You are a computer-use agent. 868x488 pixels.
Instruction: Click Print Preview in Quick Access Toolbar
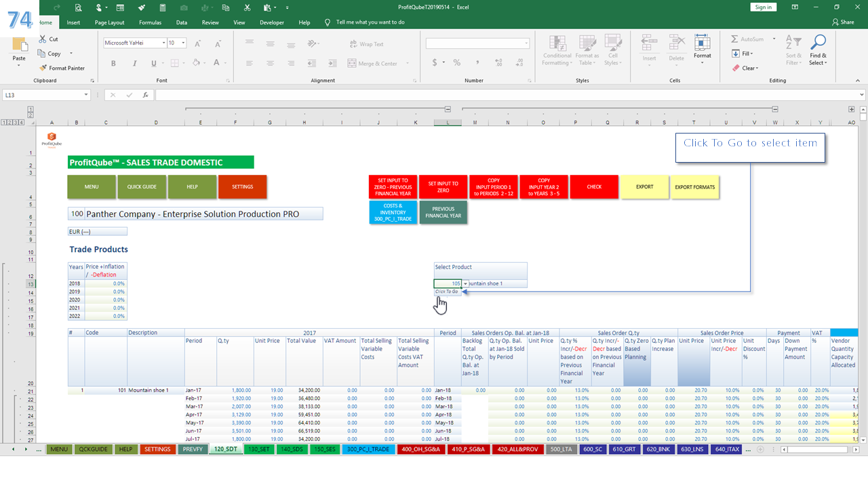point(79,7)
